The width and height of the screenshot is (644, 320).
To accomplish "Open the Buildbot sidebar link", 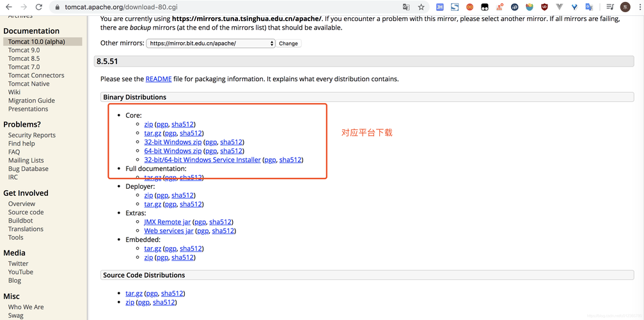I will (20, 221).
